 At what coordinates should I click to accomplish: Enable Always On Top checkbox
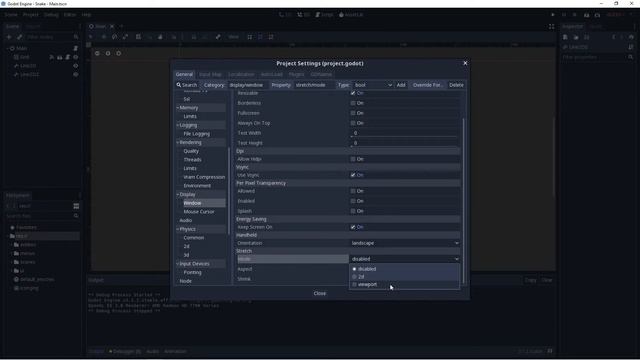[x=353, y=123]
